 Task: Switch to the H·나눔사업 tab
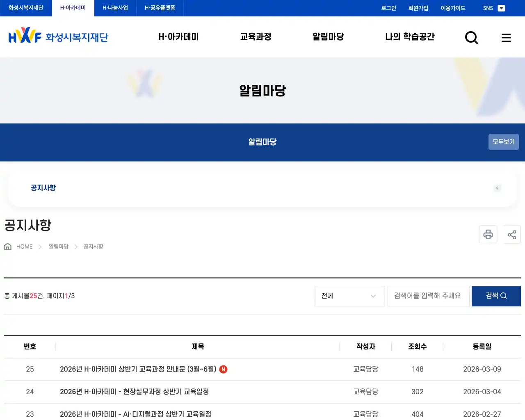pos(115,8)
